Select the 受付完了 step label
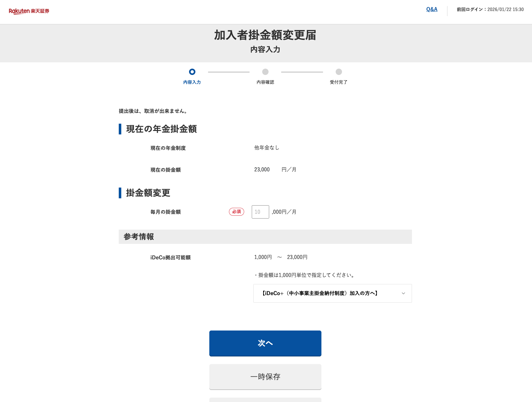The image size is (532, 402). (339, 82)
